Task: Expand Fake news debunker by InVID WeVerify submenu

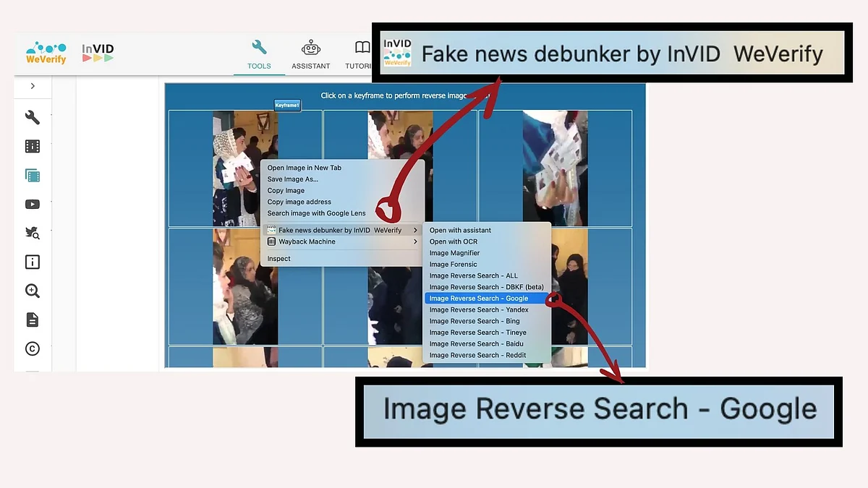Action: tap(342, 231)
